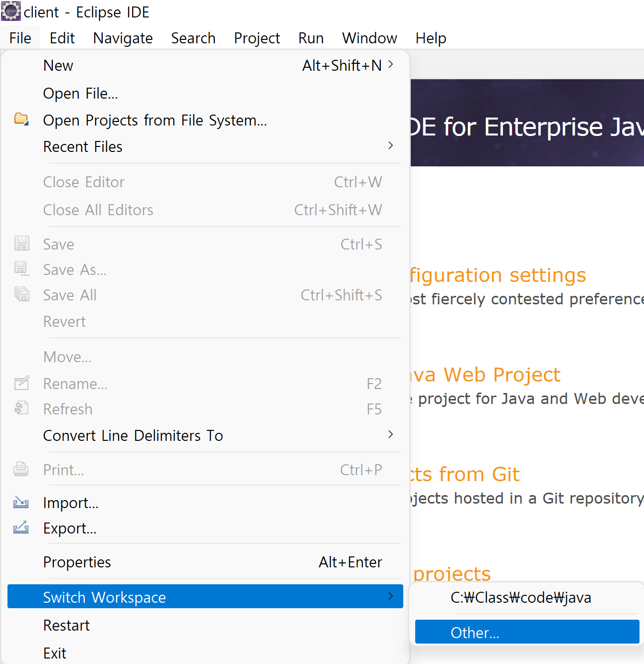Select Other... in Switch Workspace submenu

(527, 632)
